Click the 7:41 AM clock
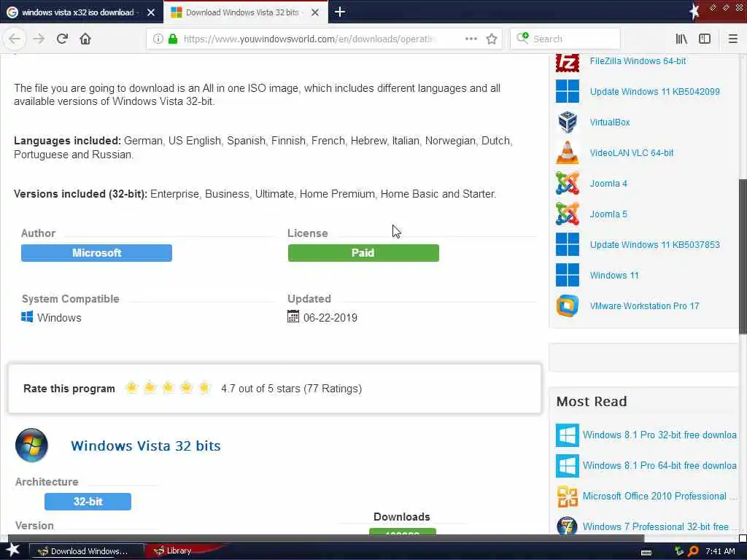747x560 pixels. pos(720,551)
